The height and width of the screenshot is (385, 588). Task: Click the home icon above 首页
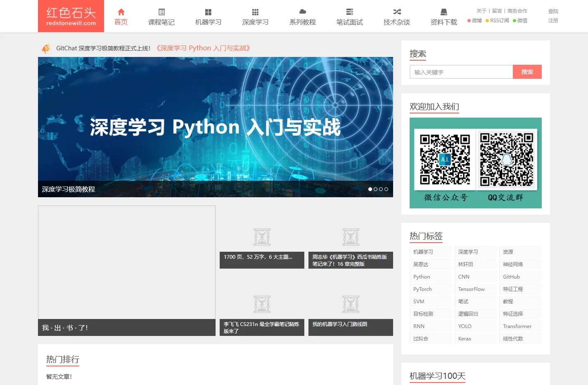(121, 12)
